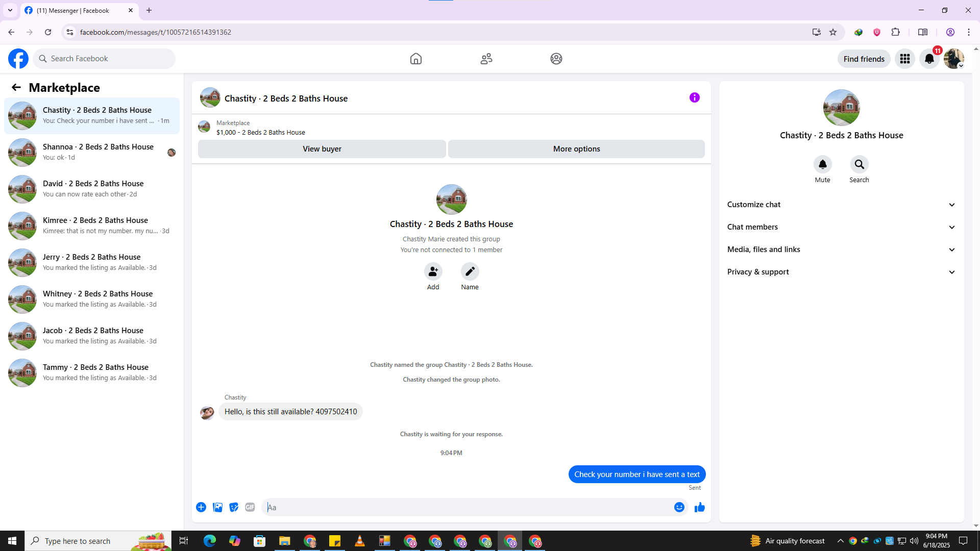
Task: Expand the Customize chat section
Action: (x=842, y=205)
